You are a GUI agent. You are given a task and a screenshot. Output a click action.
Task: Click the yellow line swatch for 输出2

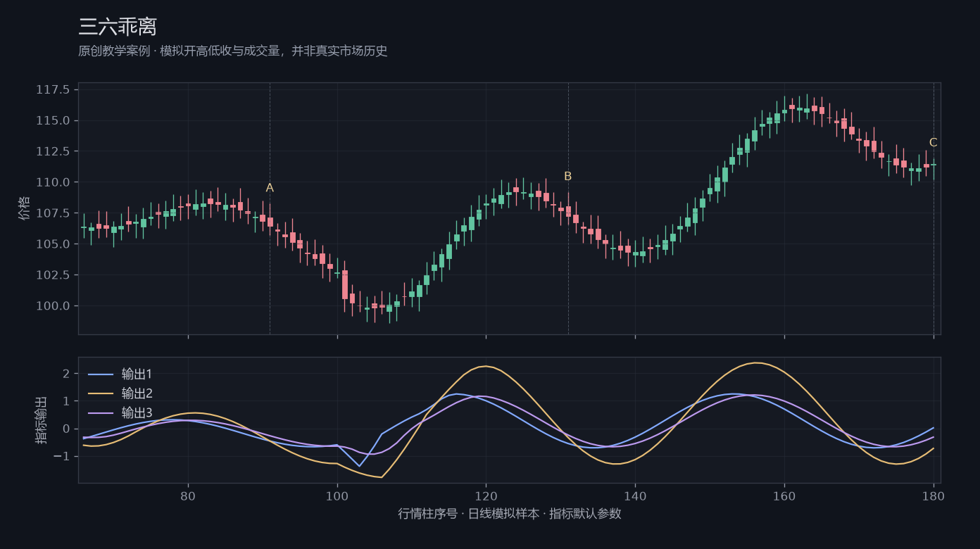click(100, 393)
